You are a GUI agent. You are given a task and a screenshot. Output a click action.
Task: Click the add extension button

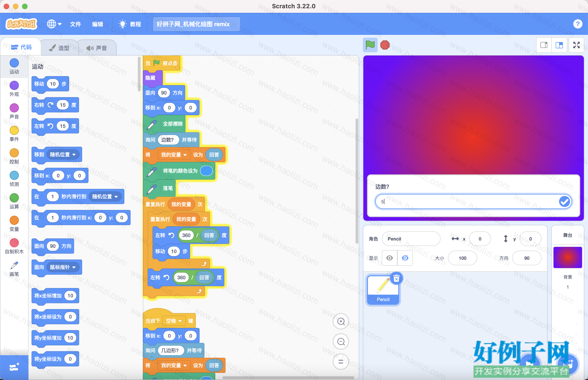[14, 367]
